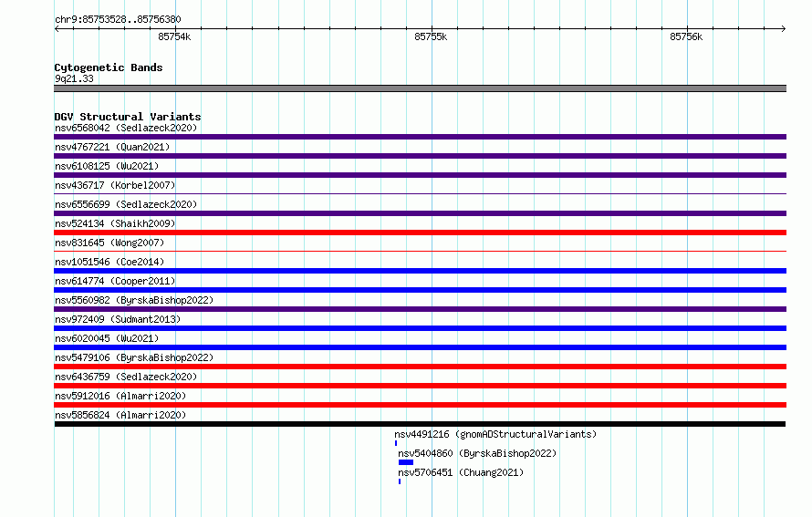Click the red bar under nsv5479106
This screenshot has width=812, height=517.
coord(420,367)
